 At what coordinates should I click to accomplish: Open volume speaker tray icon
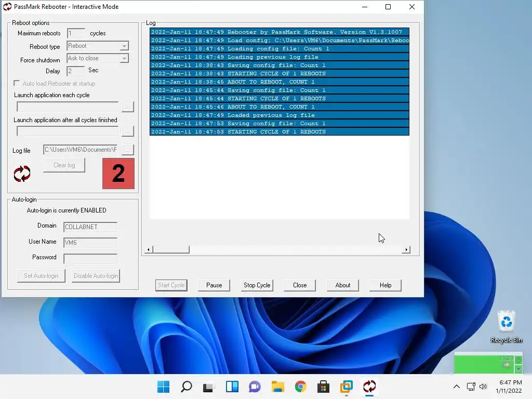(x=483, y=387)
